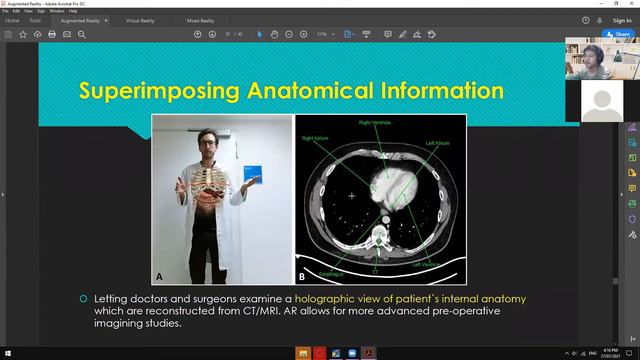Open the Help question mark icon
The height and width of the screenshot is (360, 640).
pyautogui.click(x=586, y=20)
